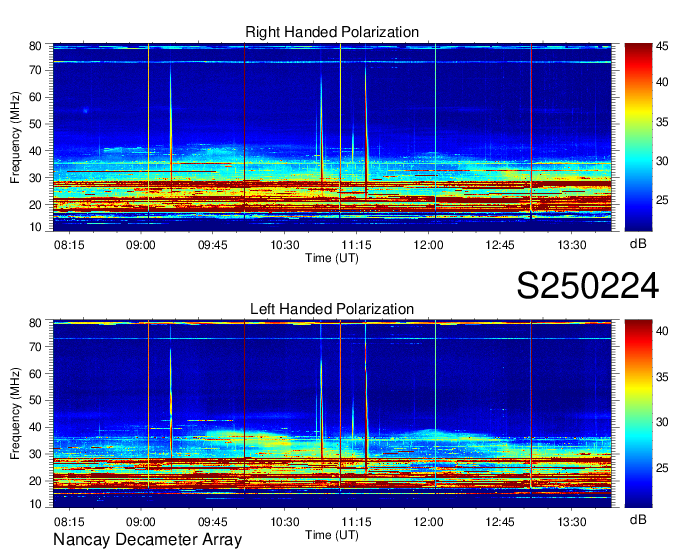Click the 40 value on Left Handed color scale
Screen dimensions: 680x552
pos(662,331)
